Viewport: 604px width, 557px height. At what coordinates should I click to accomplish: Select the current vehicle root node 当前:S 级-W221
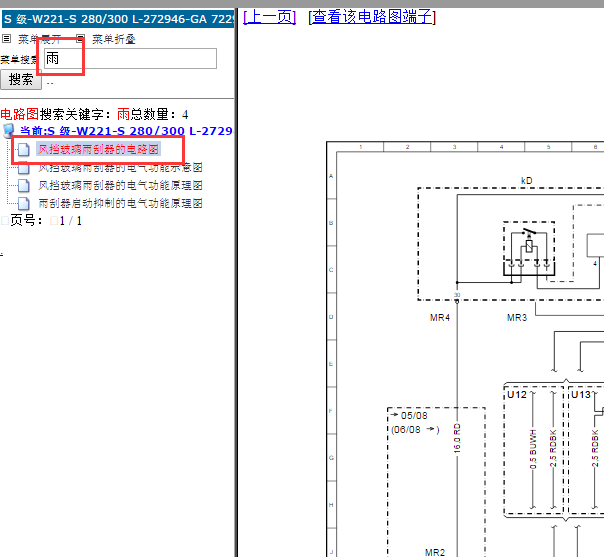pos(126,131)
